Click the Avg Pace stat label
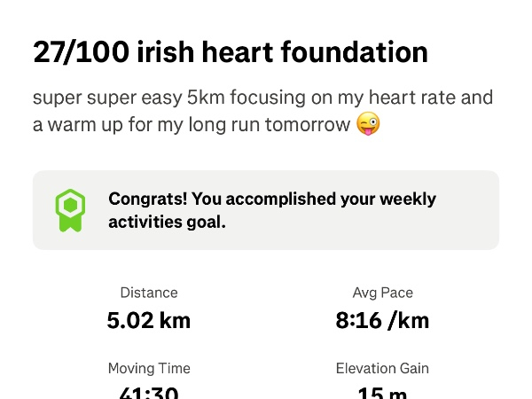Viewport: 532px width, 399px height. 382,293
